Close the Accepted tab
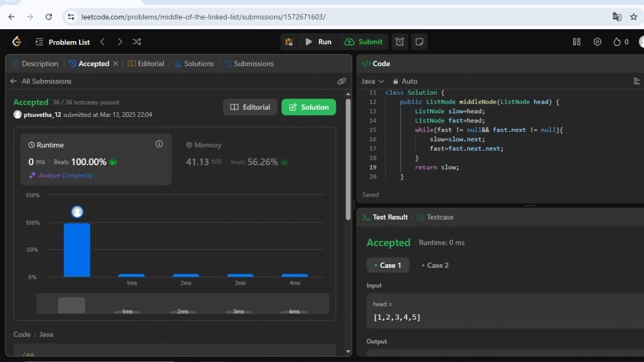This screenshot has width=644, height=362. tap(116, 64)
